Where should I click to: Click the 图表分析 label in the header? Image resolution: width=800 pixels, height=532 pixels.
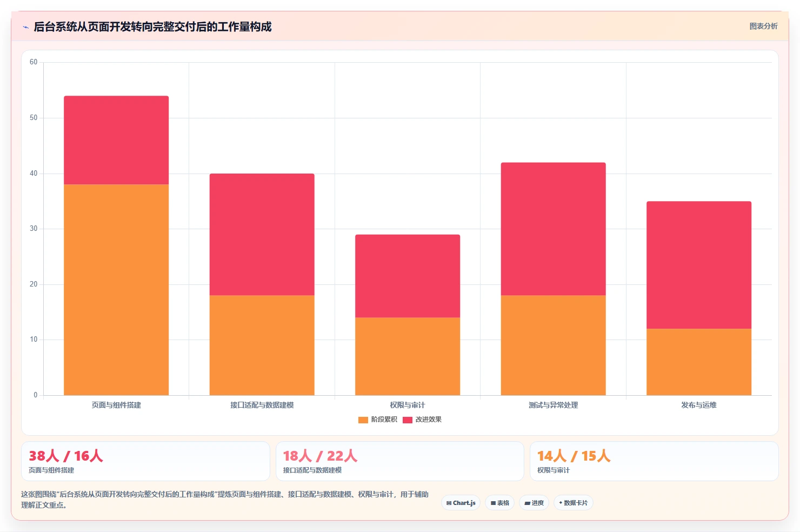tap(763, 26)
